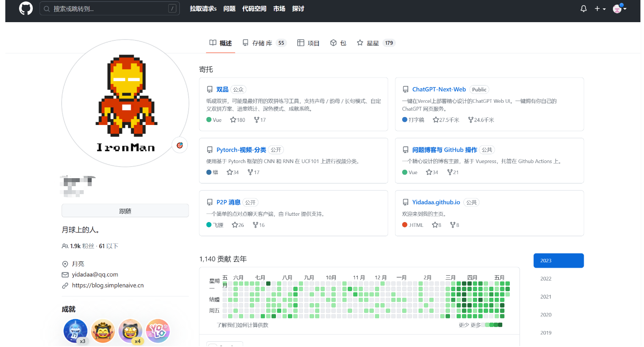Open the ChatGPT-Next-Web repository link
644x347 pixels.
(x=439, y=90)
